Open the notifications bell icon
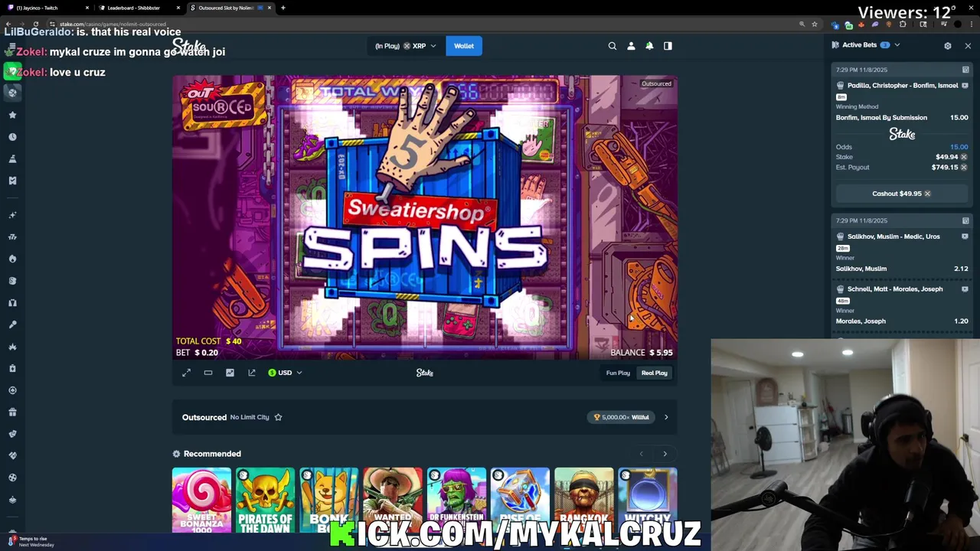This screenshot has width=980, height=551. 649,46
